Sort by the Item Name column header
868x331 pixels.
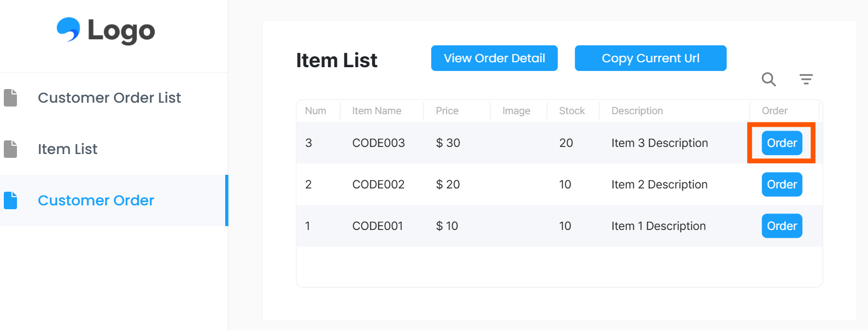pos(377,111)
